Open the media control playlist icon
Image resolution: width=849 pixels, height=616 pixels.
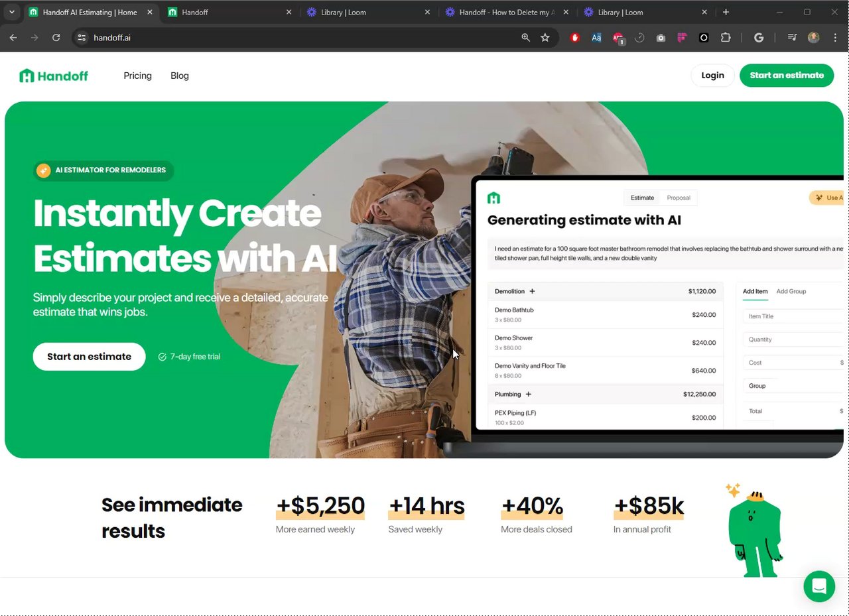792,38
